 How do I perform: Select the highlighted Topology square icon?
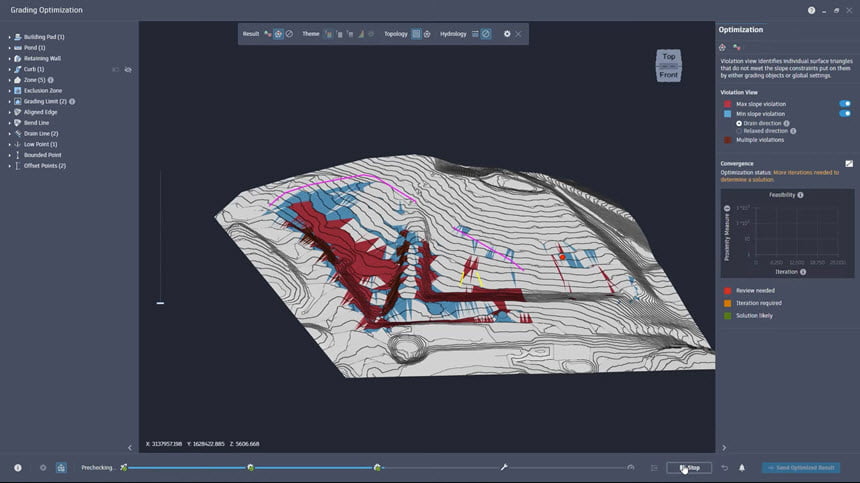tap(416, 34)
